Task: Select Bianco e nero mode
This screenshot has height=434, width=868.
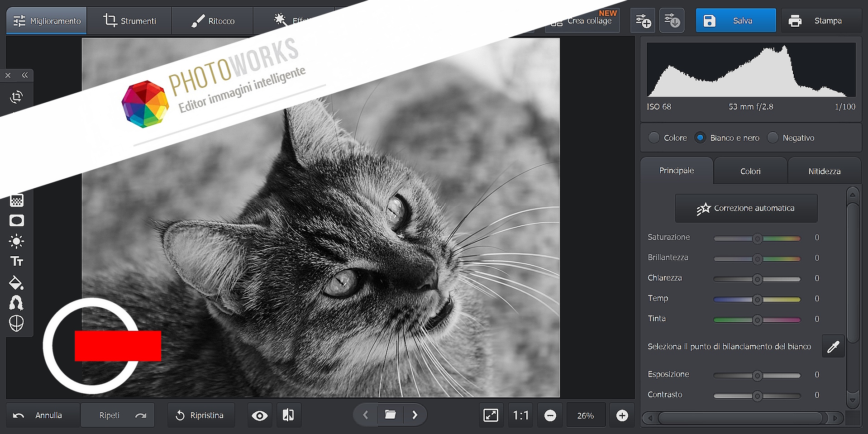Action: coord(700,138)
